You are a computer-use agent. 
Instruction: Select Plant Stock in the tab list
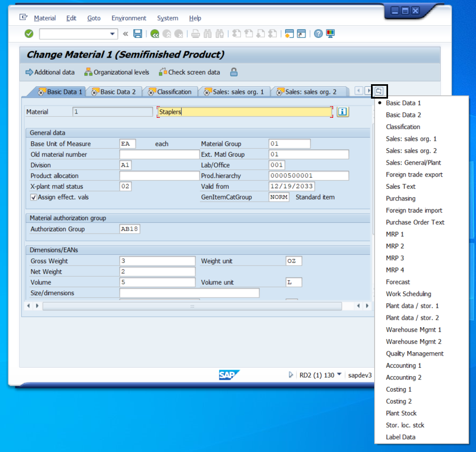tap(401, 413)
